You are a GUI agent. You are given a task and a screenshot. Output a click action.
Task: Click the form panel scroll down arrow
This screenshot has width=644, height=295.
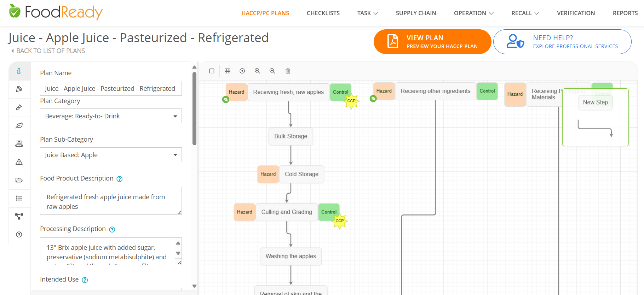tap(194, 286)
